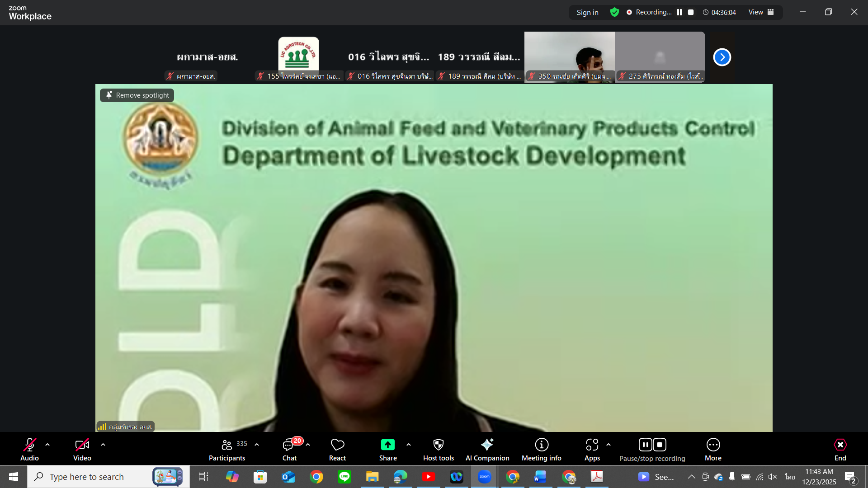
Task: Click the Sign in button
Action: (x=587, y=12)
